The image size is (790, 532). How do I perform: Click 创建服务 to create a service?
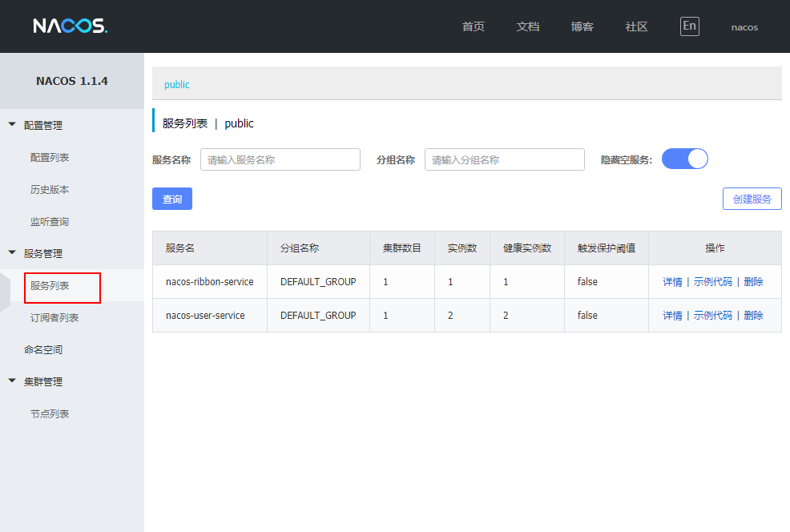pyautogui.click(x=752, y=199)
